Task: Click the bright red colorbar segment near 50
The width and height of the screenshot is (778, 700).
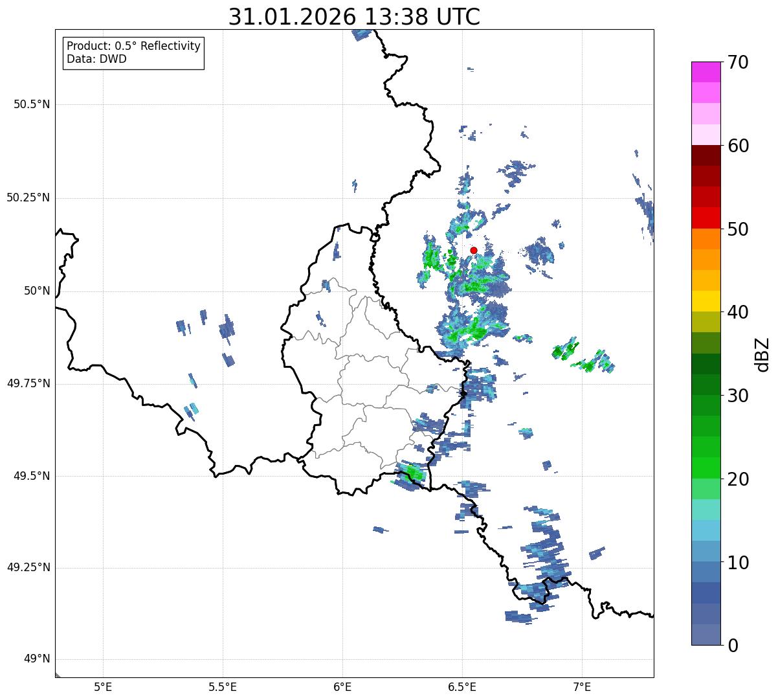Action: [706, 218]
